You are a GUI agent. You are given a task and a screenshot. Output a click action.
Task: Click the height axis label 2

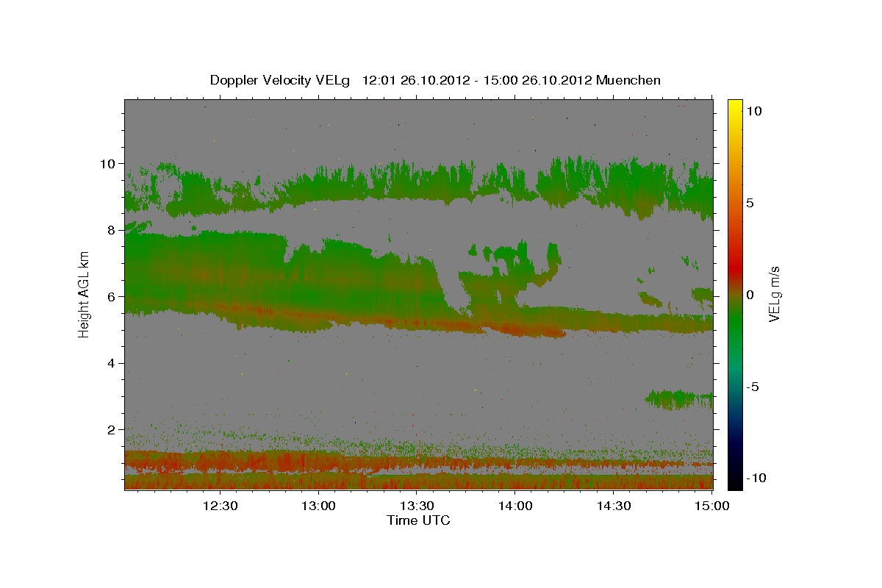(x=112, y=429)
